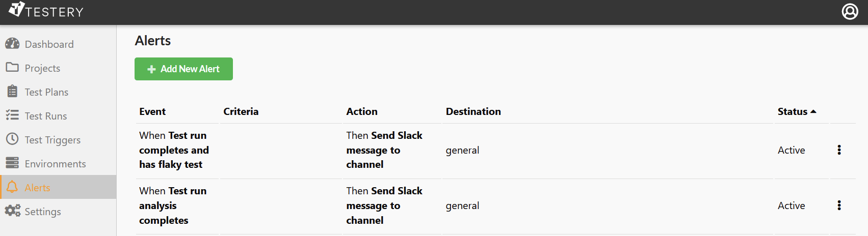The image size is (868, 236).
Task: Click the Destination column header
Action: click(473, 111)
